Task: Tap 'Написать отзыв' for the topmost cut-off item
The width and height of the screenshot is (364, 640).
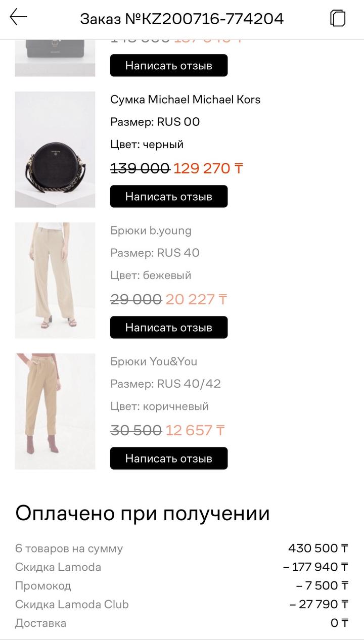Action: [x=169, y=65]
